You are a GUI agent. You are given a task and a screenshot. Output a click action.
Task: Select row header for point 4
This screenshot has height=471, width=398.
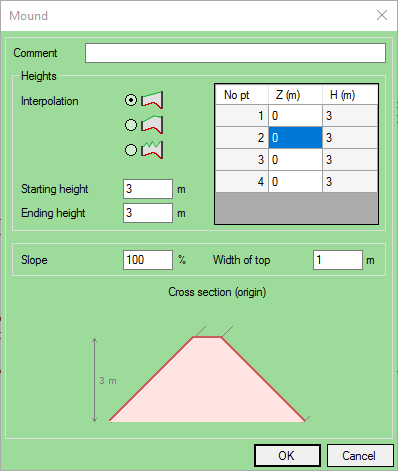(242, 182)
